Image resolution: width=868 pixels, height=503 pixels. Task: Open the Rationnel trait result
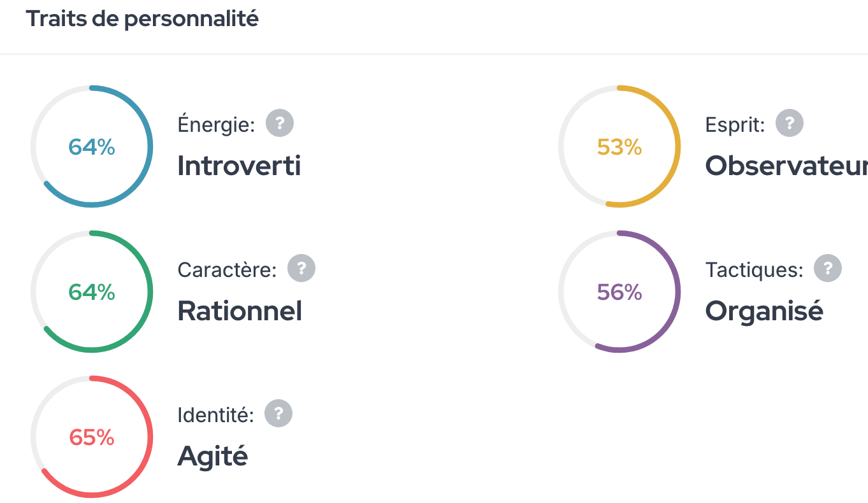[x=240, y=311]
